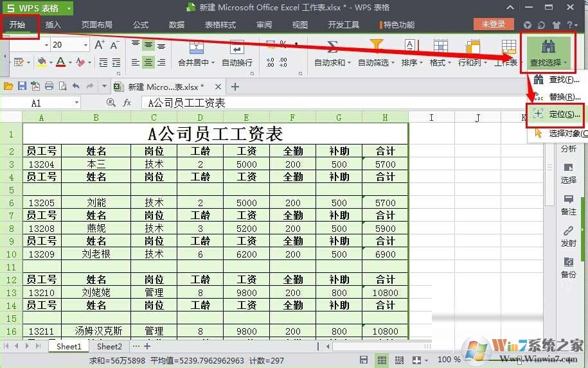This screenshot has height=368, width=588.
Task: Click the AutoSum (自动求和) sigma icon
Action: pyautogui.click(x=332, y=48)
